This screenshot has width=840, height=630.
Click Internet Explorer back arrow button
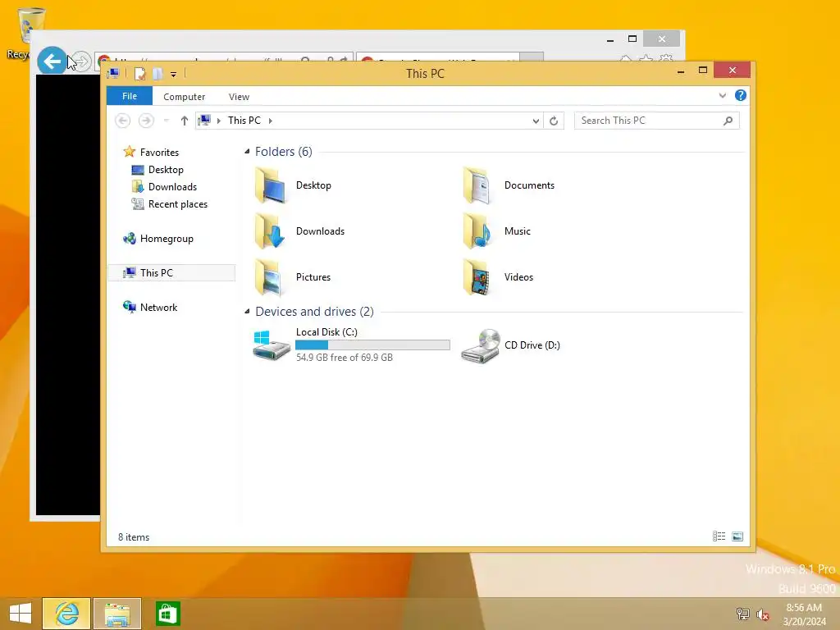(52, 61)
